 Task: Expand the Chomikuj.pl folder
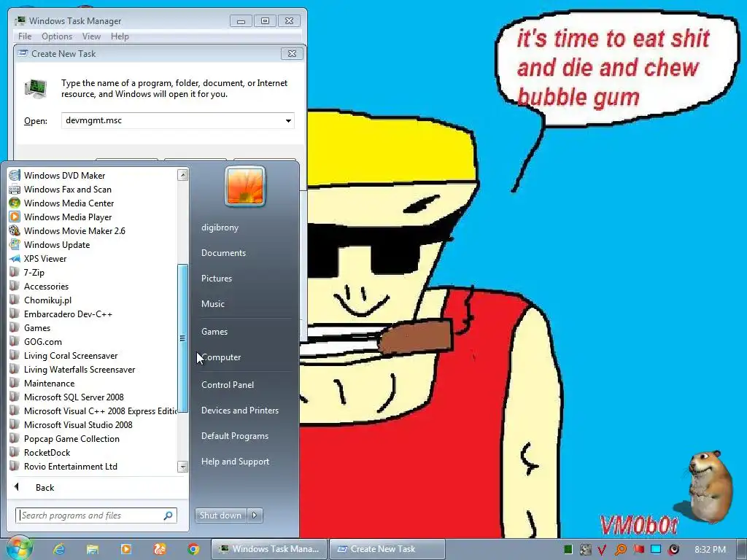[47, 300]
